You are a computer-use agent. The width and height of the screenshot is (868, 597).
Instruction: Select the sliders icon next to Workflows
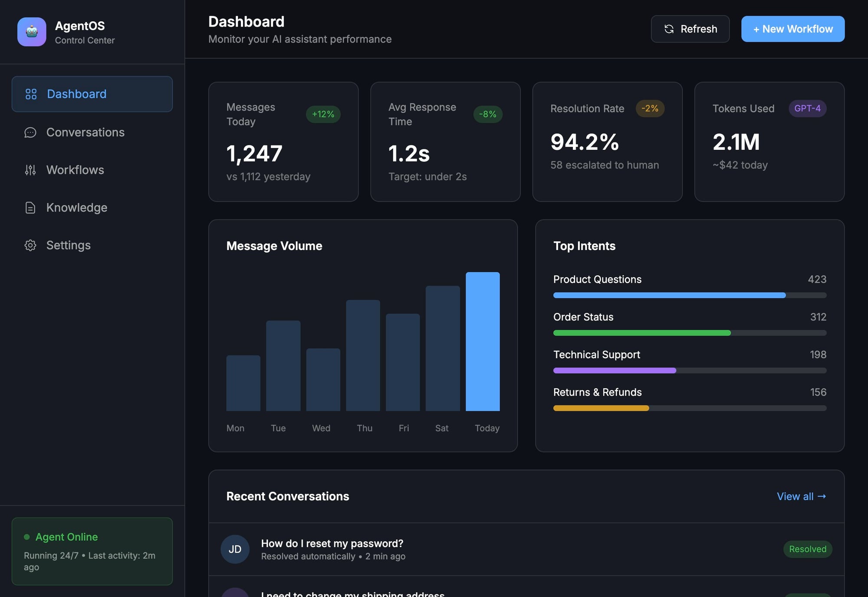[30, 170]
